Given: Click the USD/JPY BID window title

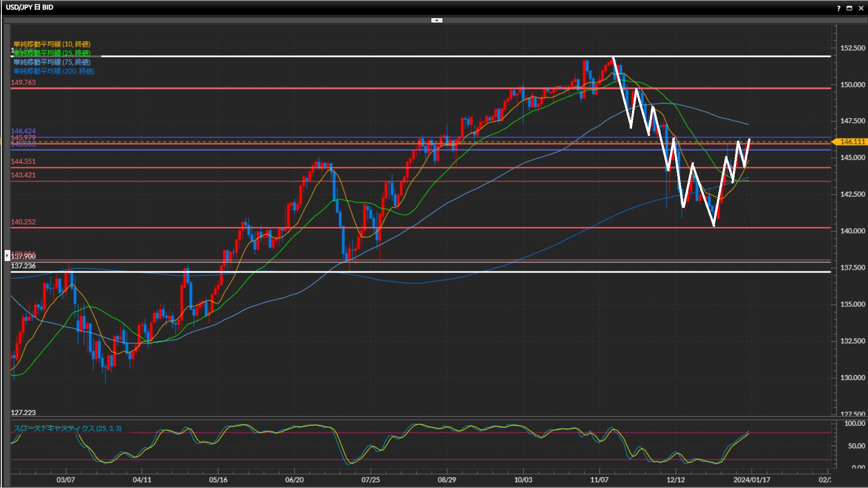Looking at the screenshot, I should coord(29,7).
